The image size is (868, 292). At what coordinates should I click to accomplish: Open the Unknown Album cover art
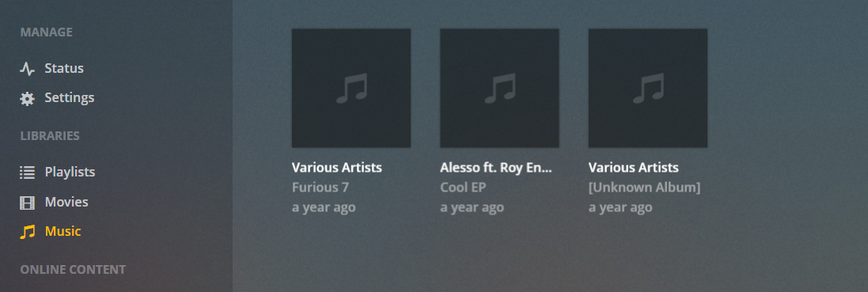tap(648, 88)
